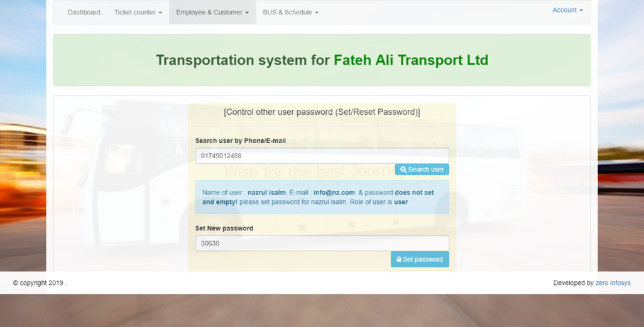
Task: Open the BUS & Schedule dropdown
Action: (x=290, y=13)
